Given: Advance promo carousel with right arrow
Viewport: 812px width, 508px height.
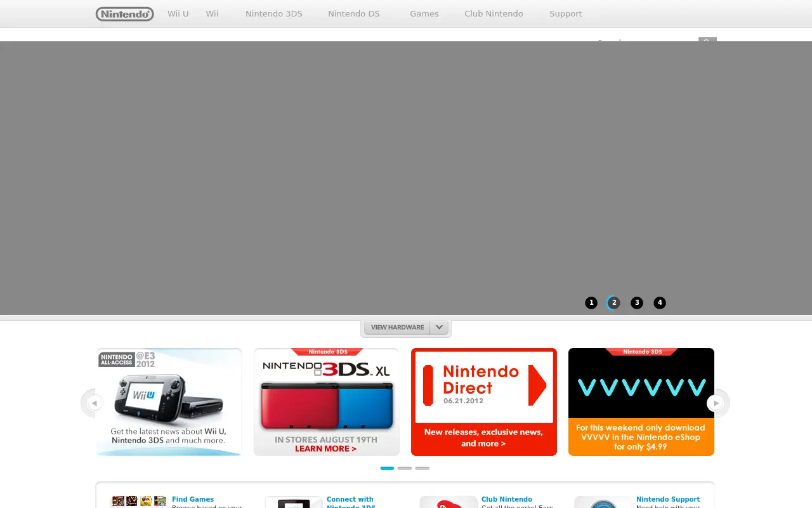Looking at the screenshot, I should (x=716, y=403).
